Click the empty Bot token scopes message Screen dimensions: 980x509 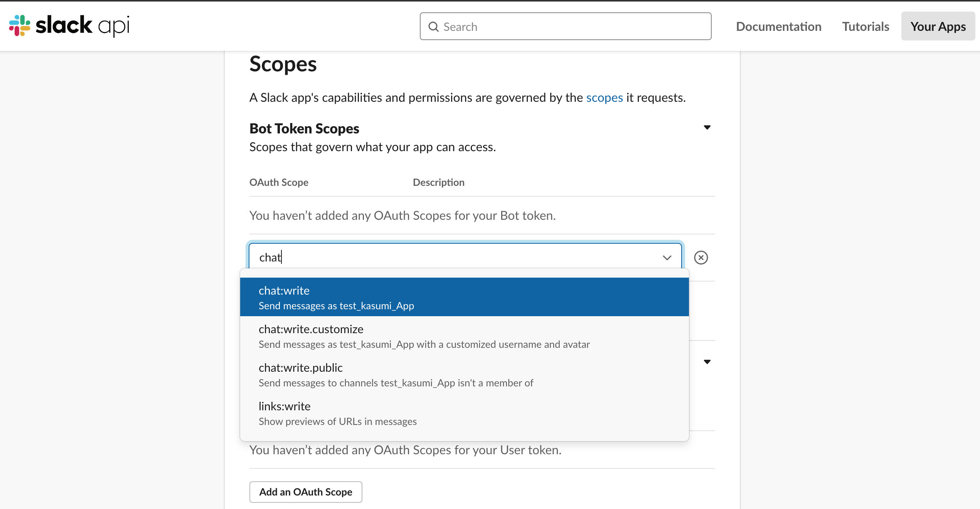[x=402, y=215]
